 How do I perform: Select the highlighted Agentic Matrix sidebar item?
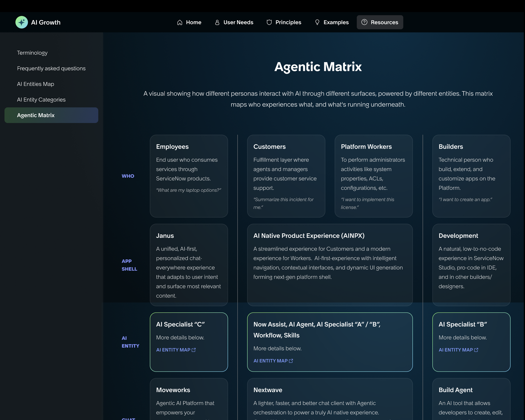36,115
